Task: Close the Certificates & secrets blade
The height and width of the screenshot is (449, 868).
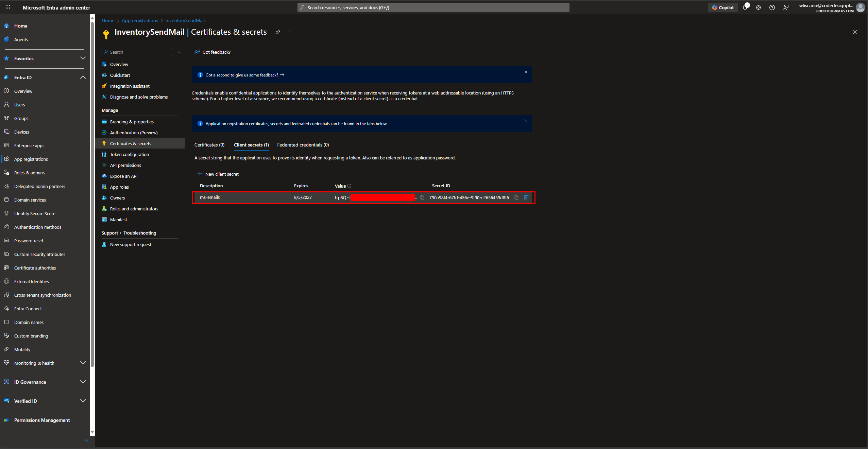Action: [x=855, y=32]
